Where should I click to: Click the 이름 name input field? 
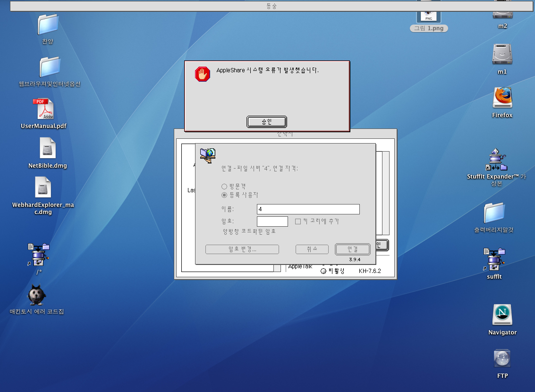(x=308, y=209)
